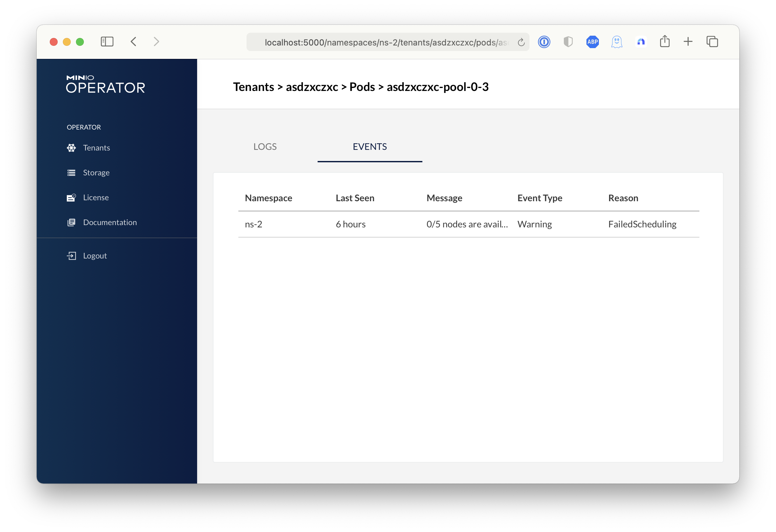Open the Adblock Plus ABP extension
Image resolution: width=776 pixels, height=532 pixels.
coord(592,42)
